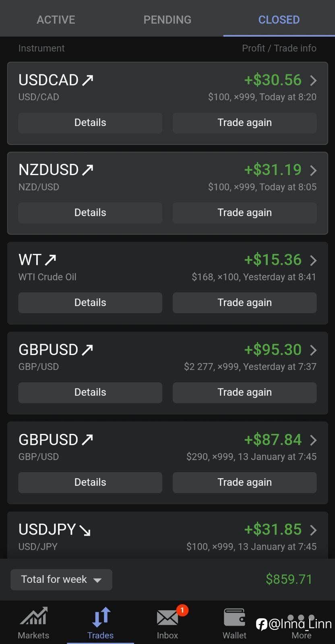Expand the +$95.30 GBPUSD trade chevron

tap(313, 350)
